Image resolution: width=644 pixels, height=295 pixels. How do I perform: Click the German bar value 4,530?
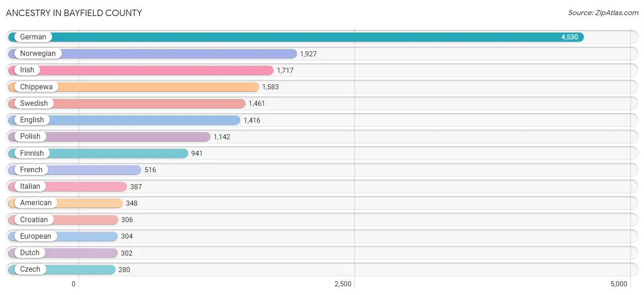569,37
